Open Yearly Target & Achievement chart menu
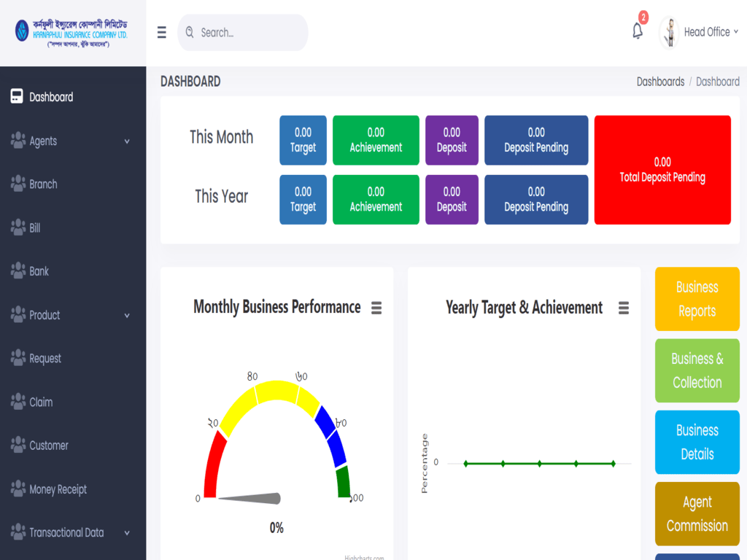 pos(624,308)
